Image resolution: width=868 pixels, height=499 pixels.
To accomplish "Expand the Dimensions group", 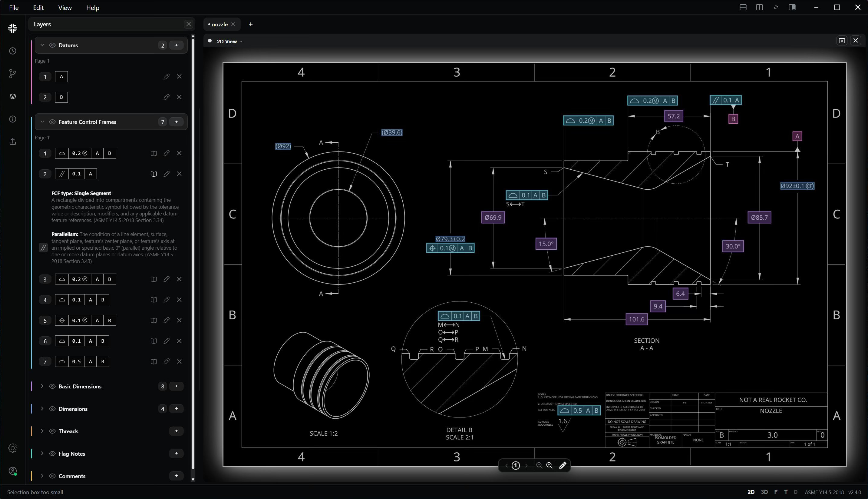I will click(42, 408).
